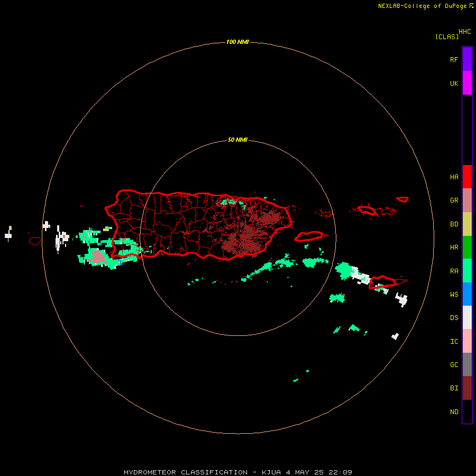Viewport: 476px width, 476px height.
Task: Click the St. Thomas island outline
Action: 367,210
